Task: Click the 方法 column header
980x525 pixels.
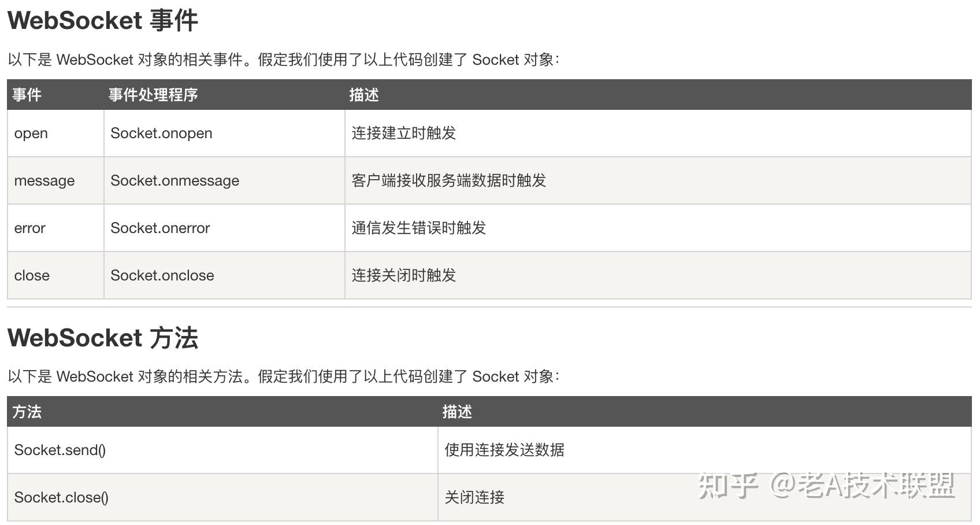Action: [27, 412]
